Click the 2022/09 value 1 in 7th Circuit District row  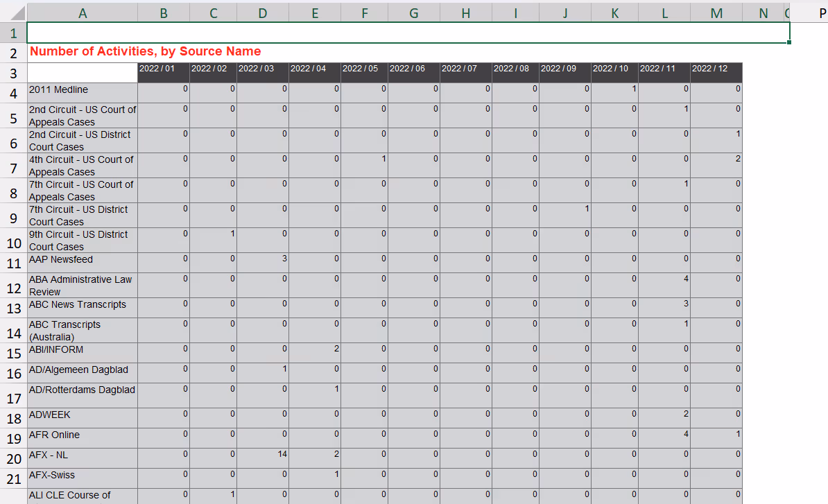(565, 216)
